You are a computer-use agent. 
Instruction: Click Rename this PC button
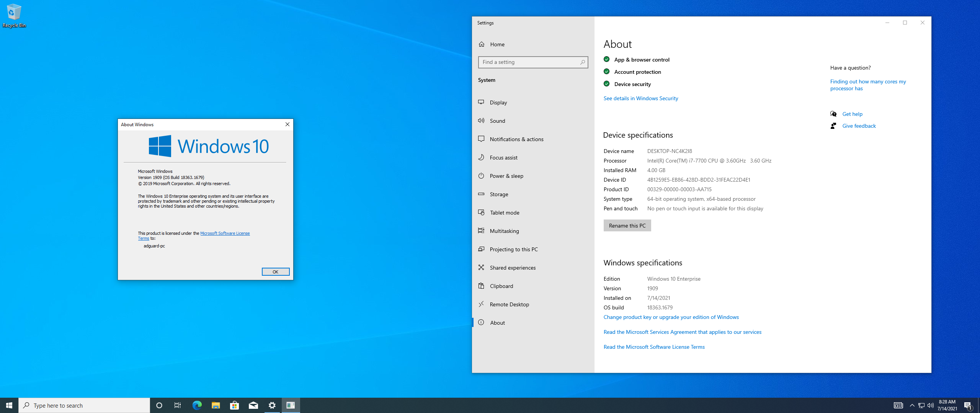pos(627,226)
